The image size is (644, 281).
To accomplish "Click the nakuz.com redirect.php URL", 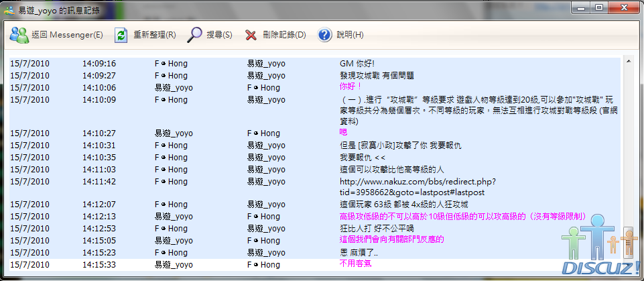I will pos(417,187).
